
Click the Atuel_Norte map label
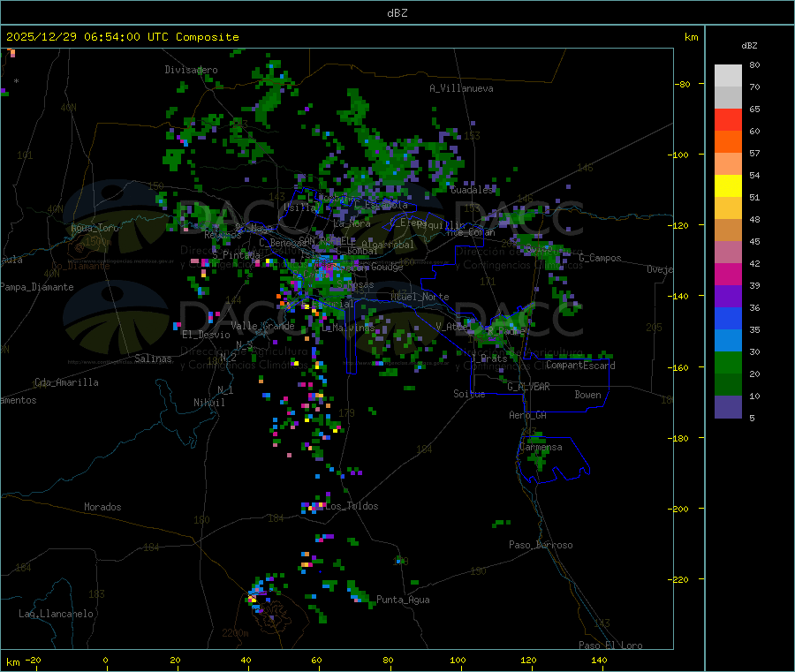tap(420, 297)
